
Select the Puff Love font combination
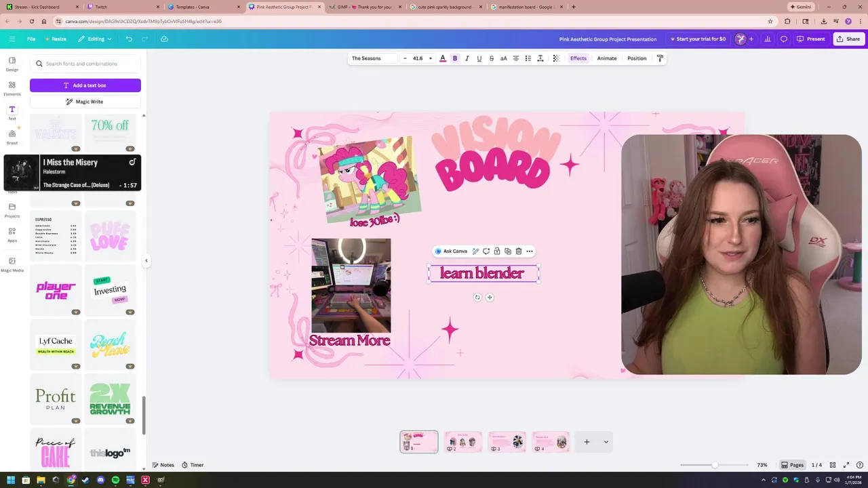pos(110,236)
